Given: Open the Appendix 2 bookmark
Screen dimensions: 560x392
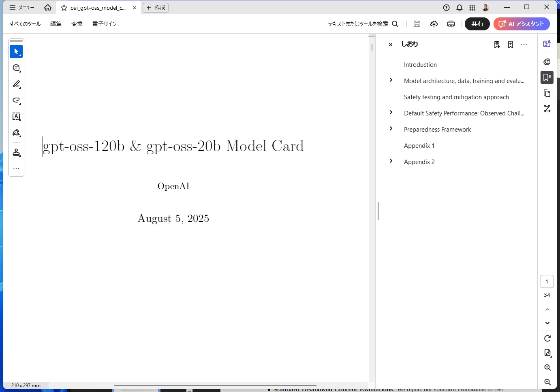Looking at the screenshot, I should (419, 162).
